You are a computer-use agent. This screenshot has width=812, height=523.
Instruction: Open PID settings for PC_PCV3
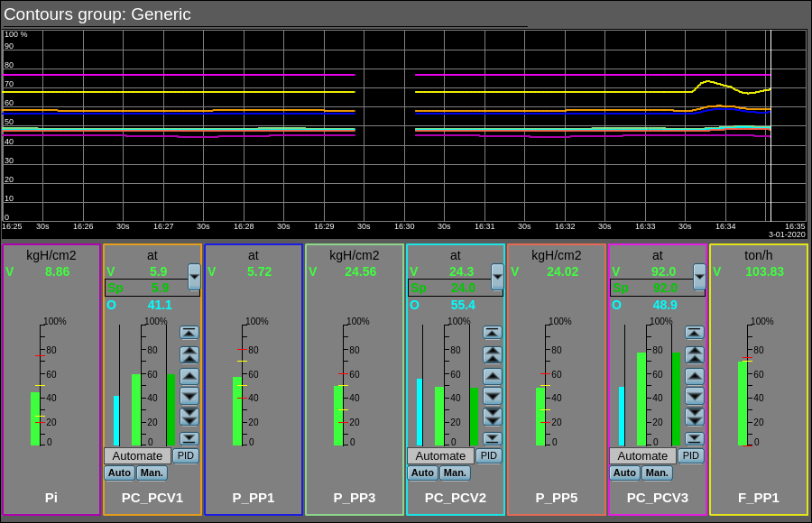690,456
